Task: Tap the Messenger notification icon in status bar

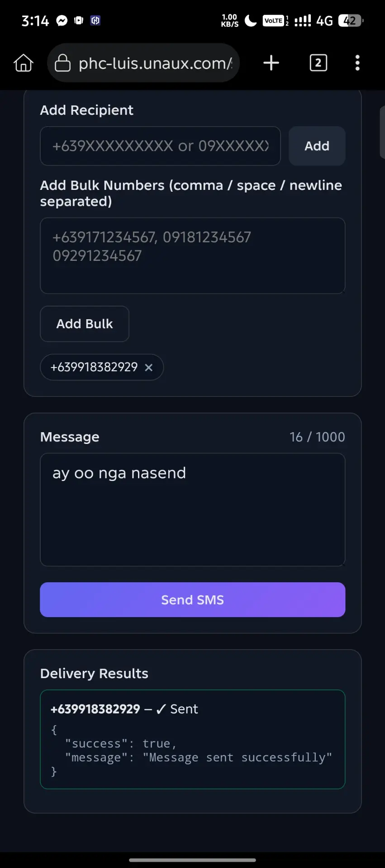Action: click(x=62, y=20)
